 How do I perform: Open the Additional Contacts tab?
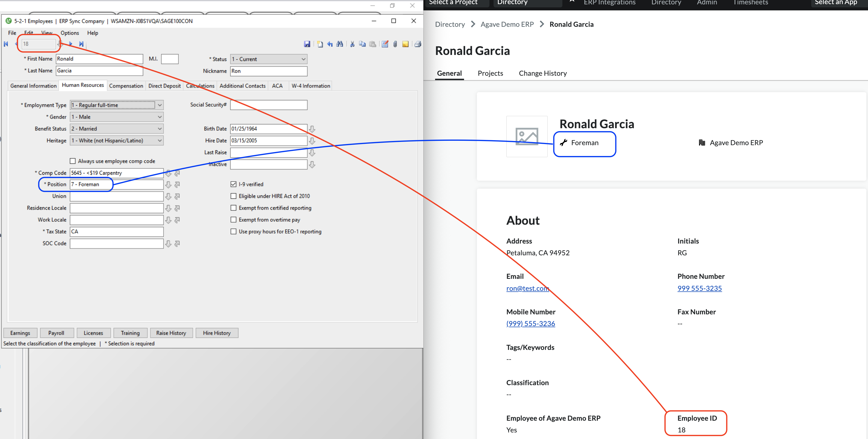[x=243, y=86]
